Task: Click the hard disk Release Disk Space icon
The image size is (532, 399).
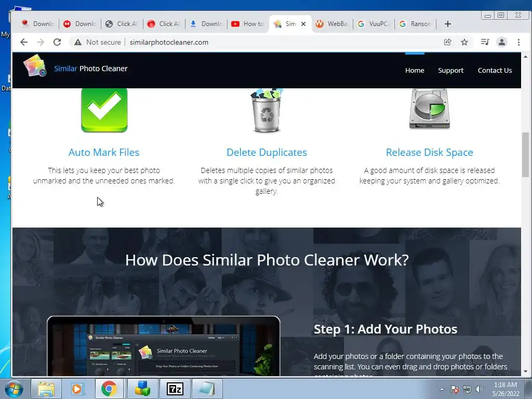Action: click(x=430, y=109)
